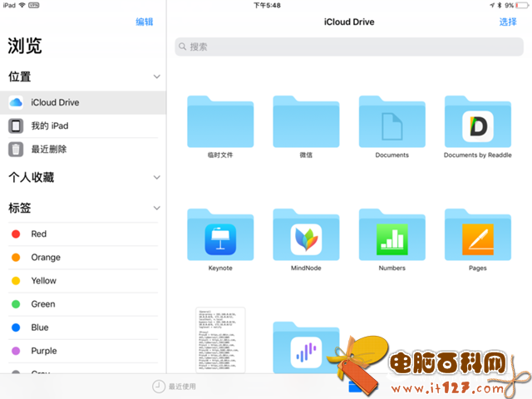Tap the 最近使用 clock icon
This screenshot has height=399, width=532.
(158, 387)
